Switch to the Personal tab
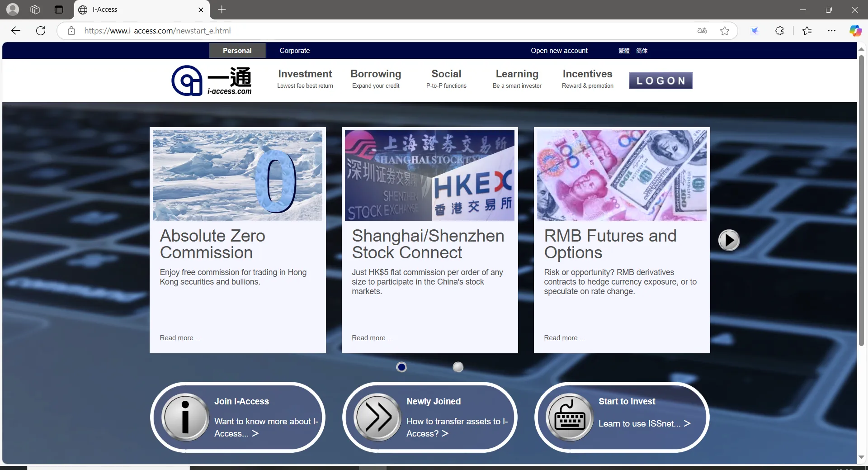868x470 pixels. pyautogui.click(x=237, y=51)
